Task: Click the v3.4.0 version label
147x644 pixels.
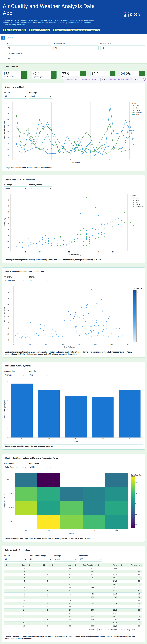Action: click(104, 79)
